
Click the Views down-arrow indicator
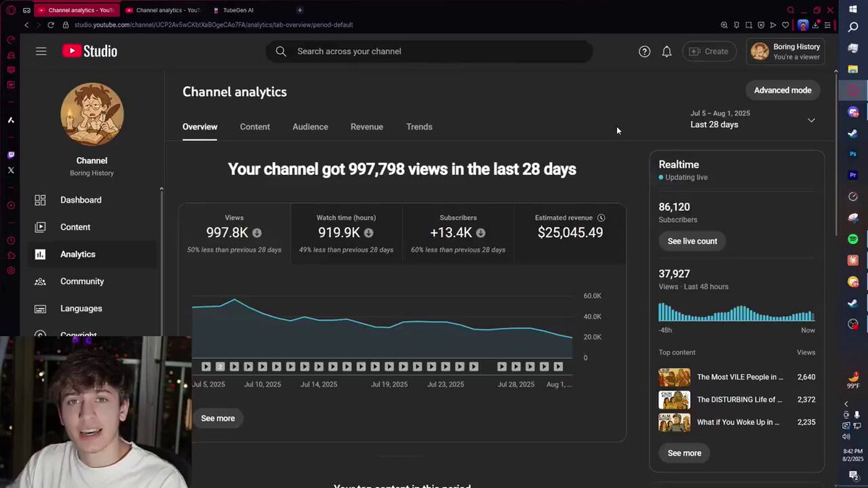(x=257, y=233)
